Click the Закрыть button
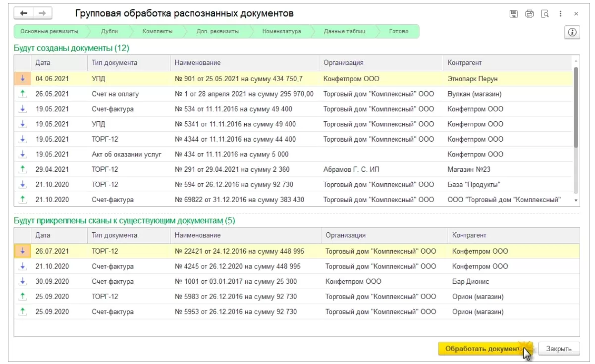Image resolution: width=595 pixels, height=364 pixels. pyautogui.click(x=559, y=349)
